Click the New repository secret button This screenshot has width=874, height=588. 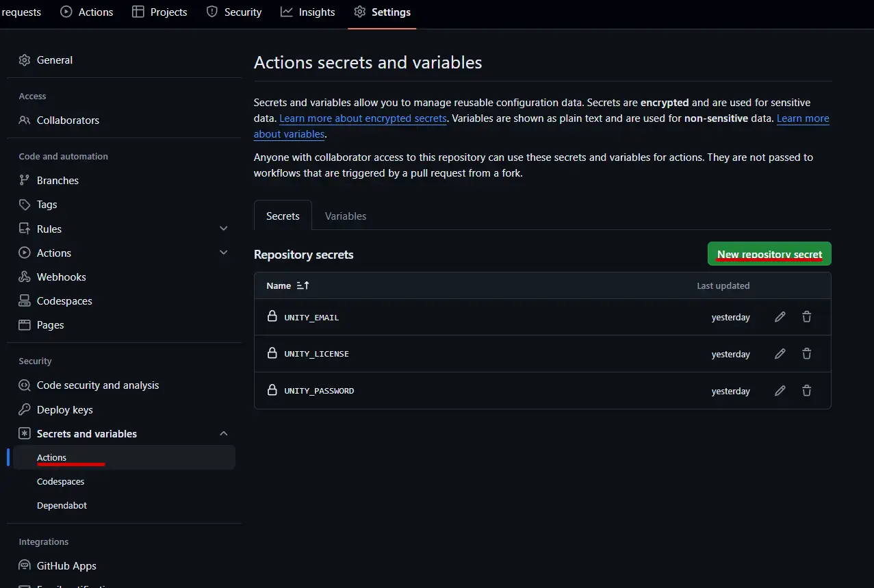(x=769, y=253)
